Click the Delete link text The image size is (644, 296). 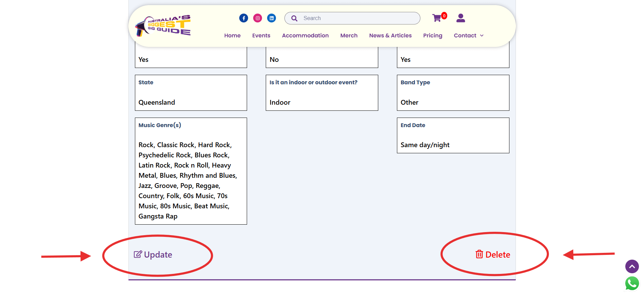coord(498,255)
